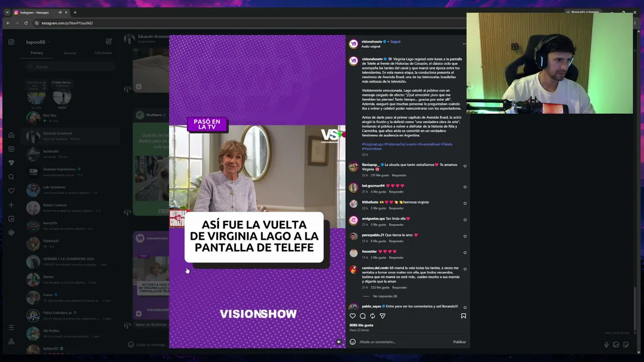644x362 pixels.
Task: Like perezpablo.21's comment
Action: click(x=465, y=236)
